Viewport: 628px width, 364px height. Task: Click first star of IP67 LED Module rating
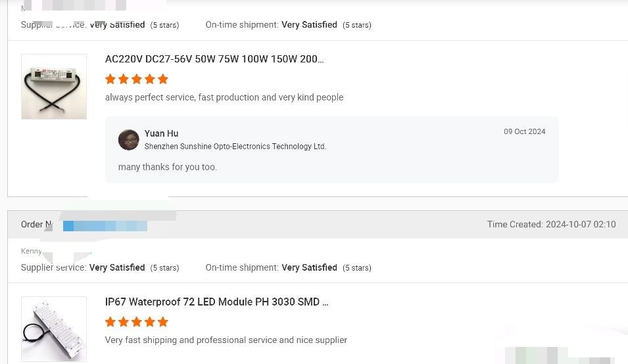110,322
